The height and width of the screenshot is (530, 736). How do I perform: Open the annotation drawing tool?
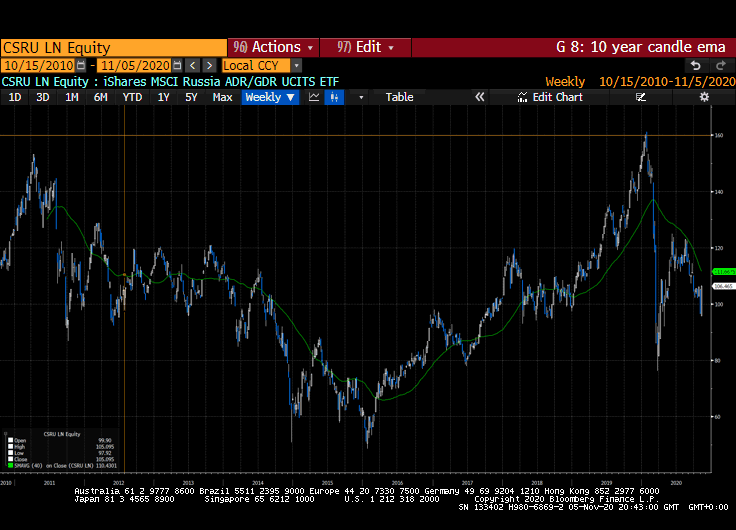(x=641, y=97)
